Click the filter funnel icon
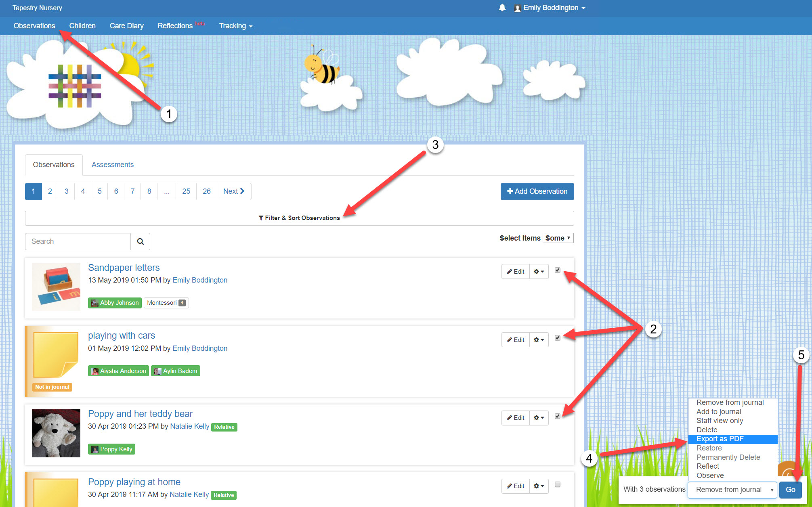The width and height of the screenshot is (812, 507). click(x=261, y=218)
